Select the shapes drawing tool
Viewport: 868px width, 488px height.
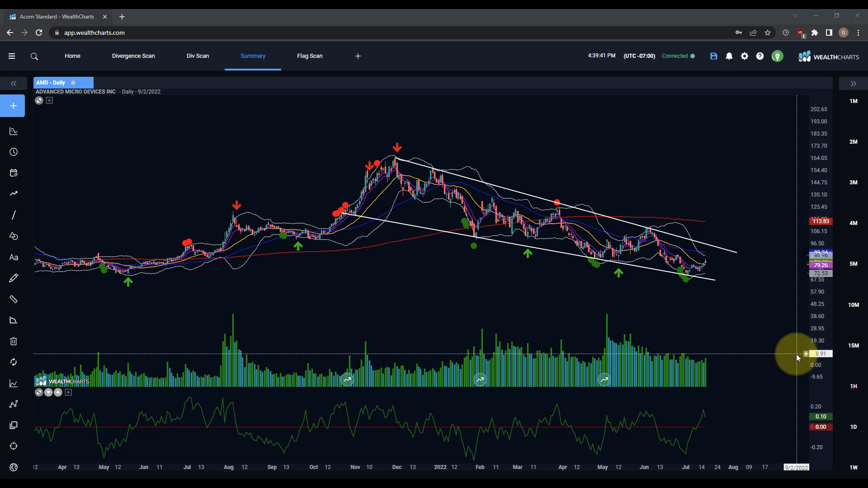[14, 236]
